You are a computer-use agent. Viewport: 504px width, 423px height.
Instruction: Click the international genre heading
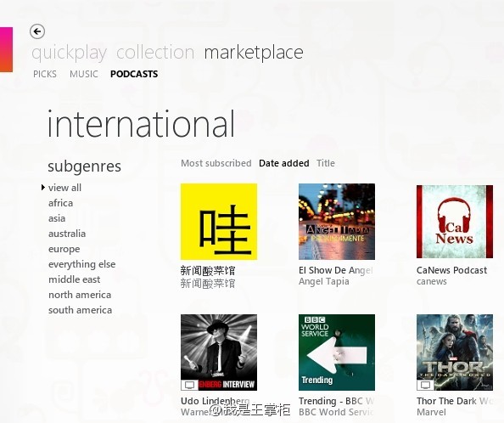click(x=141, y=124)
